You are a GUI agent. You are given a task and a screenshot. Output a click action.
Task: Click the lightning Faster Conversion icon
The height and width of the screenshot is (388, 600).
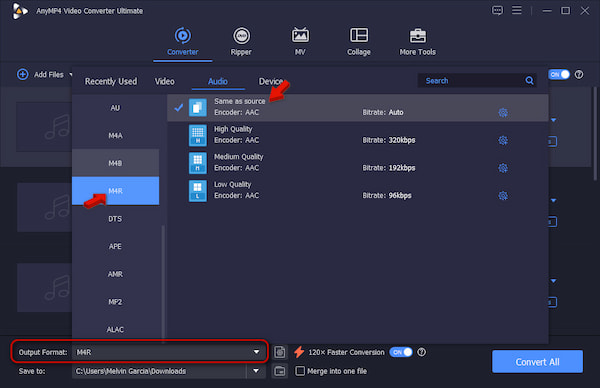[x=299, y=352]
